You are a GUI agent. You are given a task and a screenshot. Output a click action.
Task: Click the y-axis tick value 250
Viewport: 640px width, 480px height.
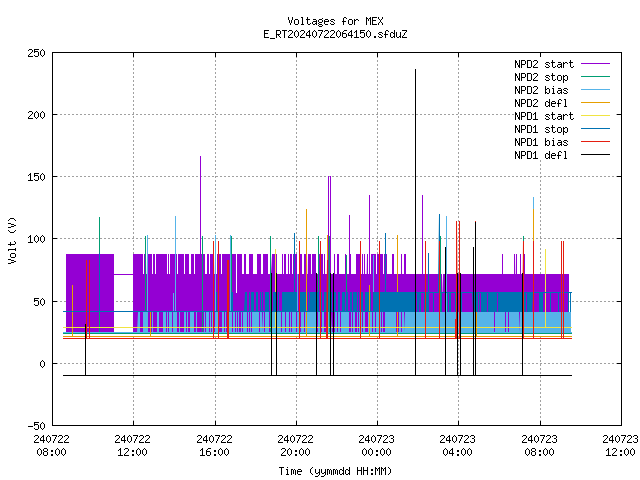(x=36, y=53)
